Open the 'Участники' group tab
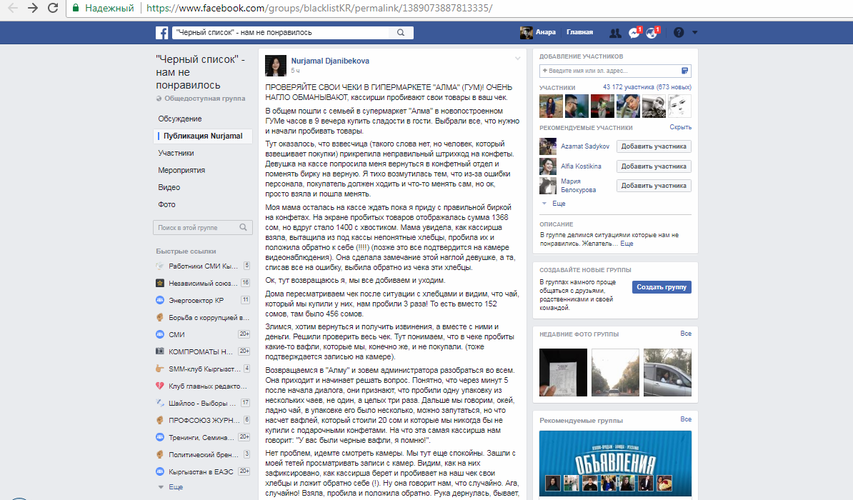 point(175,153)
